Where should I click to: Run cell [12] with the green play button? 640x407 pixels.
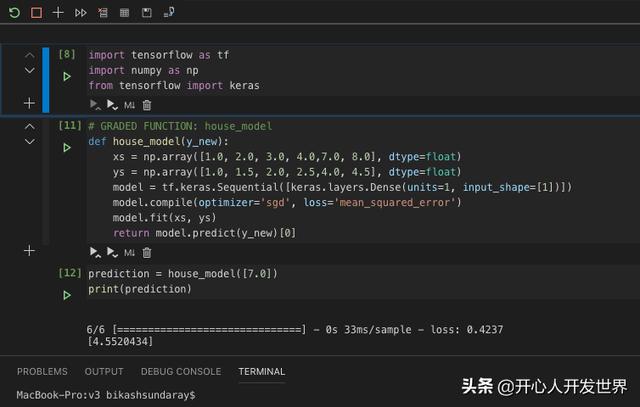(67, 295)
